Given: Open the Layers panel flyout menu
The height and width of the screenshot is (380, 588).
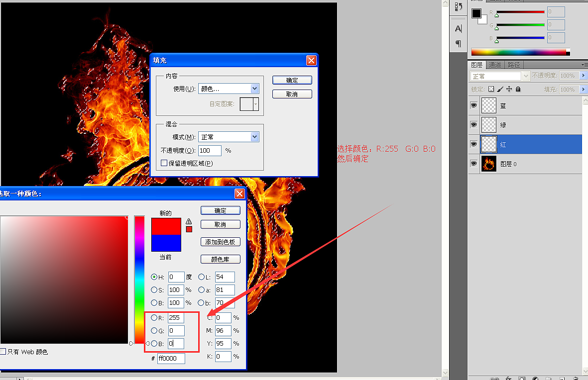Looking at the screenshot, I should pyautogui.click(x=585, y=65).
